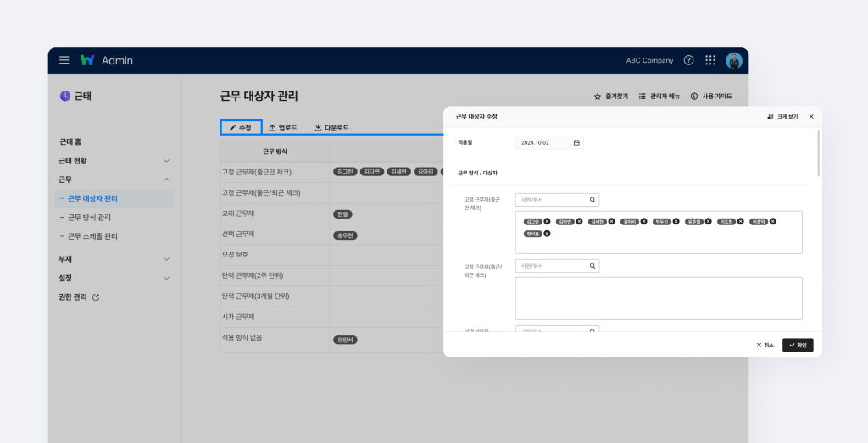The width and height of the screenshot is (868, 443).
Task: Open the 사용 가이드 info link
Action: (711, 97)
